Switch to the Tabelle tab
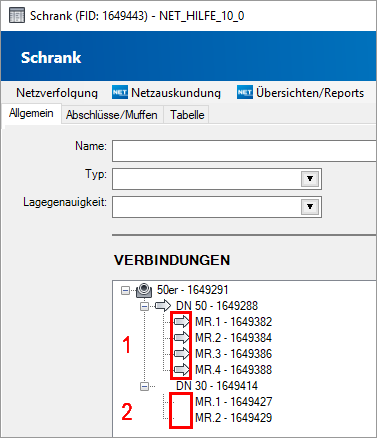 (x=187, y=115)
